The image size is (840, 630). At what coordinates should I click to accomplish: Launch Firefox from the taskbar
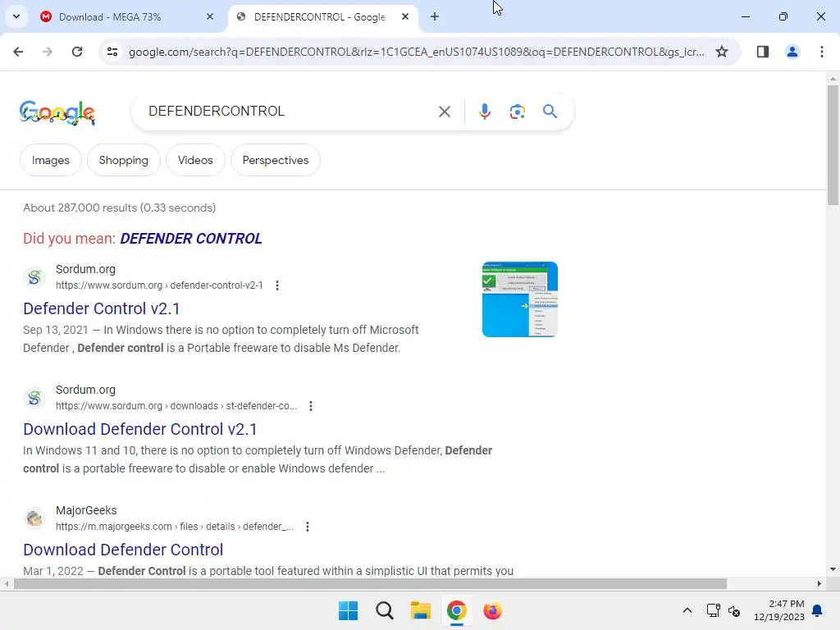click(x=492, y=610)
